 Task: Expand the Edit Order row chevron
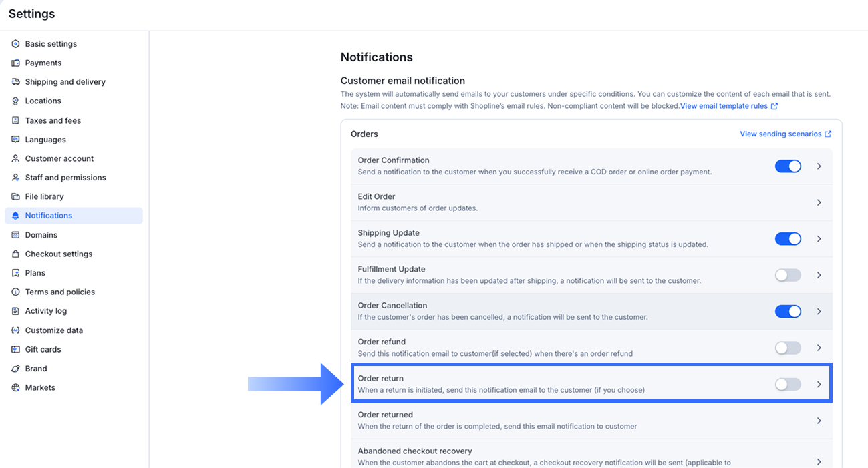pos(819,202)
